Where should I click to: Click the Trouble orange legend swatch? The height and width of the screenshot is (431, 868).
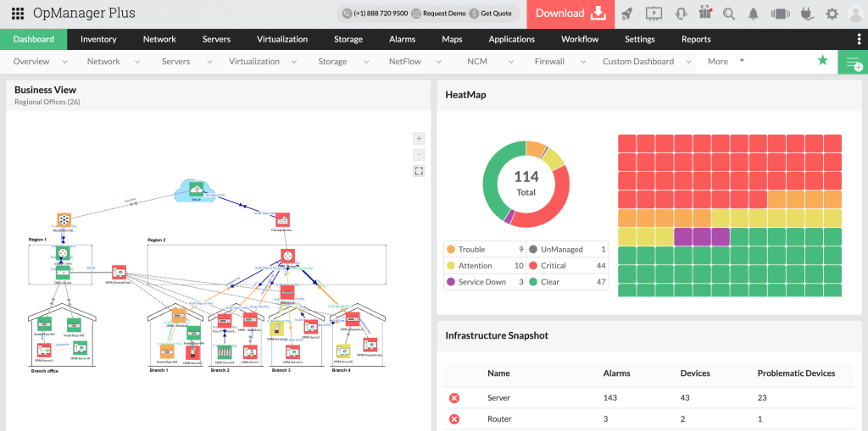[x=451, y=250]
